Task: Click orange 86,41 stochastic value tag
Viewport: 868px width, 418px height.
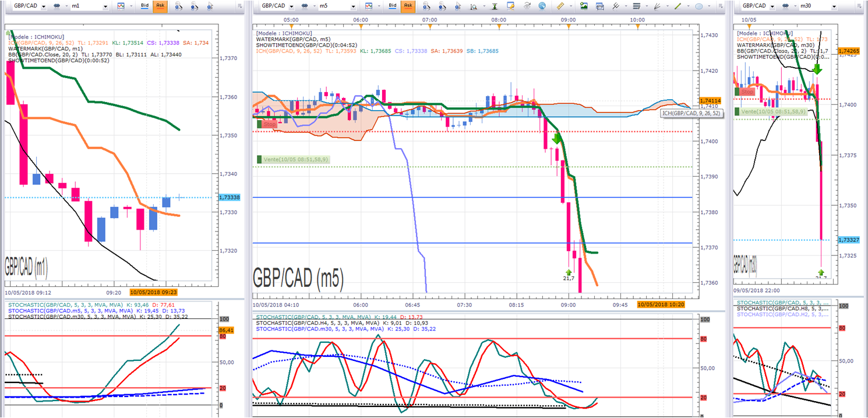Action: pos(226,330)
